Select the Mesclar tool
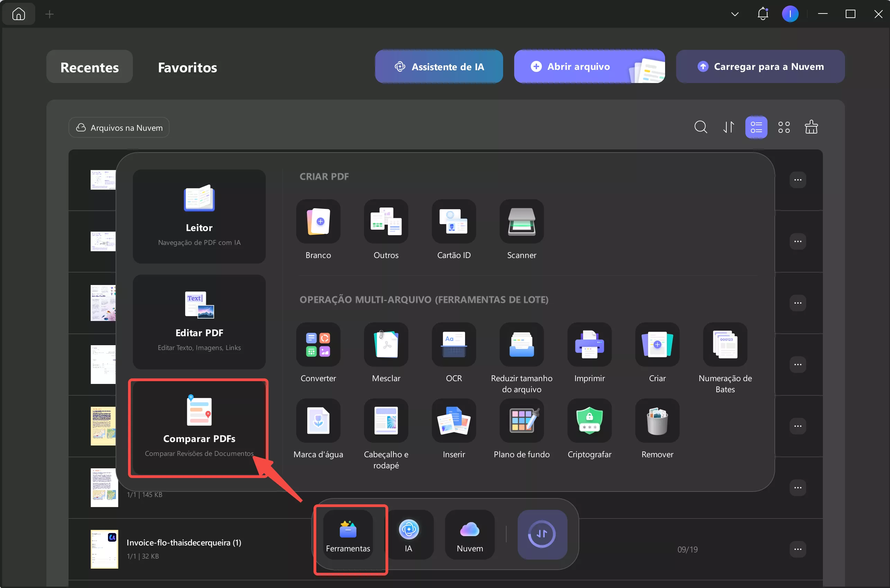 (x=386, y=345)
